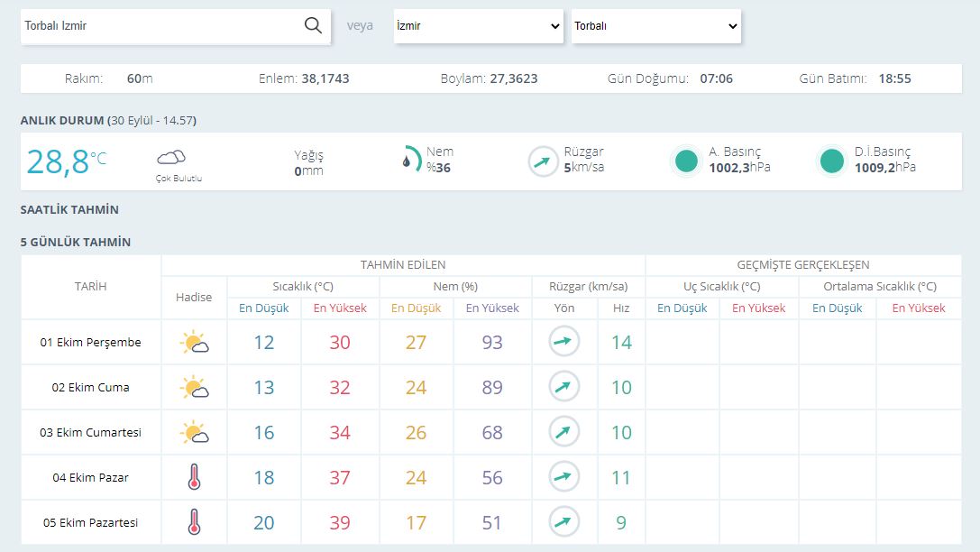This screenshot has width=980, height=552.
Task: Click wind direction arrow for 02 Ekim Cuma
Action: pos(563,386)
